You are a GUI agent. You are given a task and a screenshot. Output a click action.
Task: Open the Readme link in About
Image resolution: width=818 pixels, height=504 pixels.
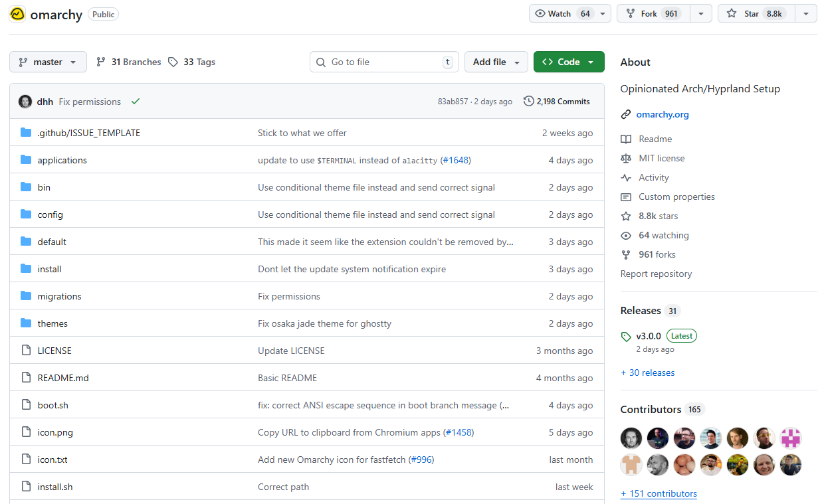[x=655, y=139]
